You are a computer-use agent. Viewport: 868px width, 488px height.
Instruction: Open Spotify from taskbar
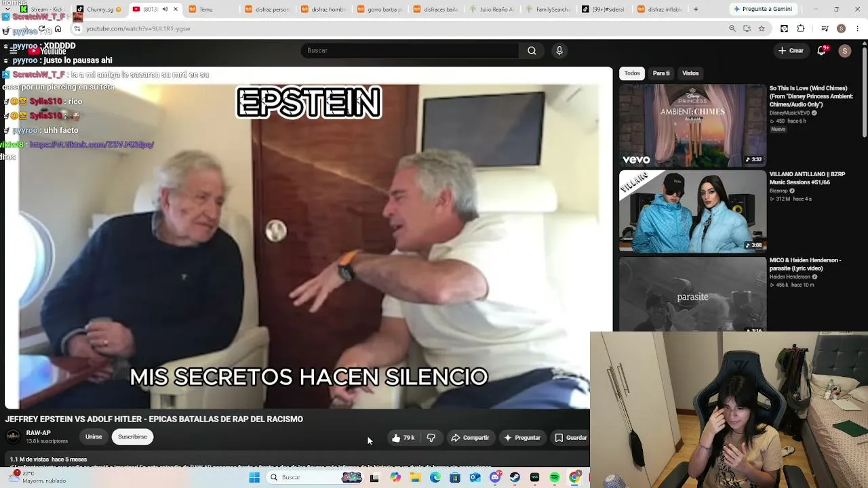click(554, 478)
